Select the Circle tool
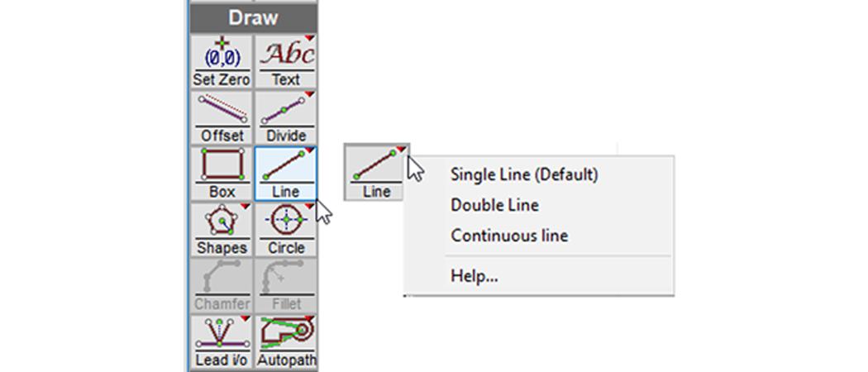This screenshot has height=372, width=868. 286,229
